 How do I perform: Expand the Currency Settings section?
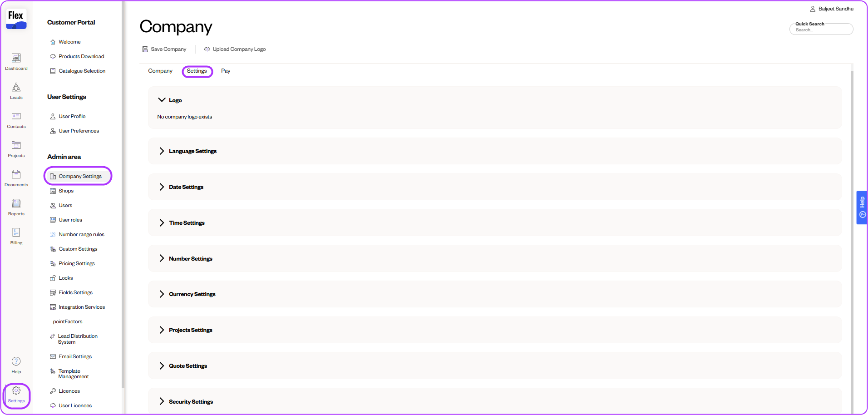[162, 294]
